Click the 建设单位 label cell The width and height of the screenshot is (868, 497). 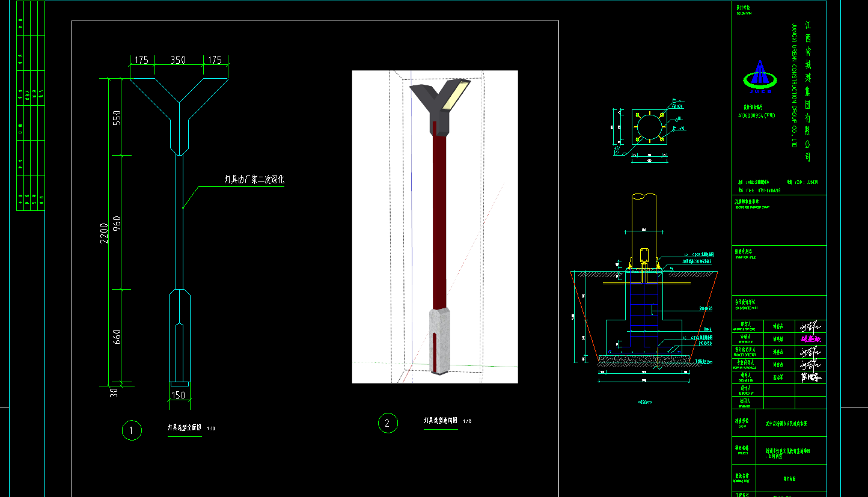click(743, 424)
